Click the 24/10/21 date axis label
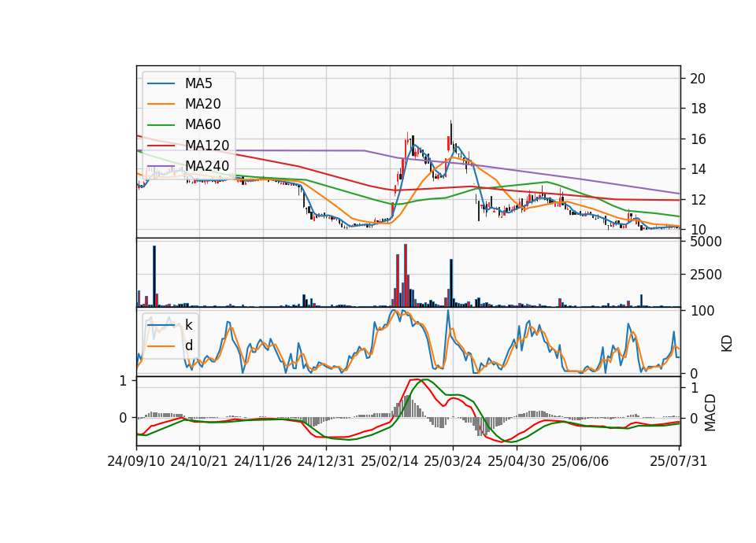Viewport: 756px width, 543px height. [199, 461]
